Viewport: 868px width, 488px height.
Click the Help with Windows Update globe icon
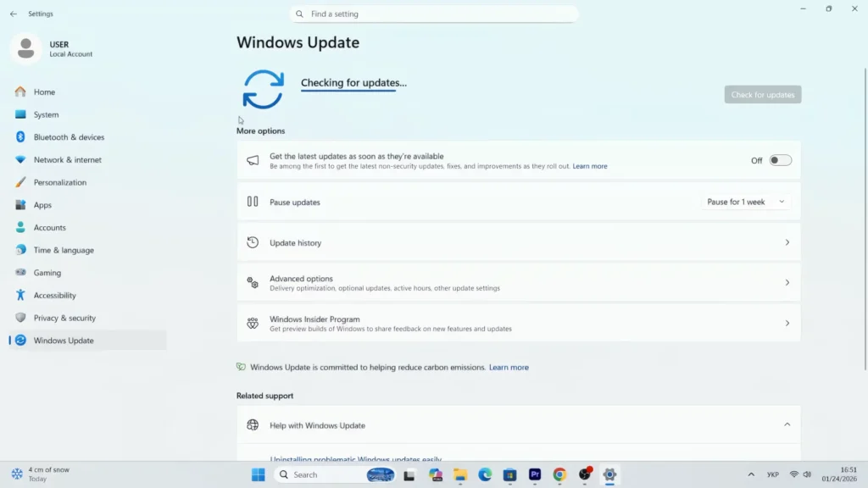253,425
